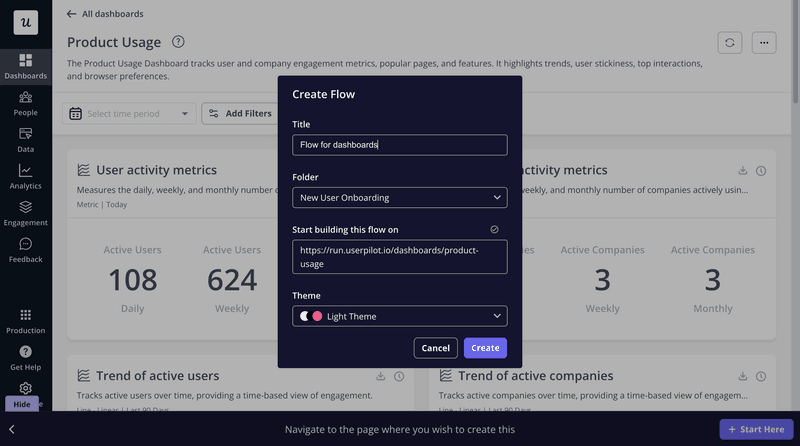Go to Analytics in the sidebar

point(25,176)
